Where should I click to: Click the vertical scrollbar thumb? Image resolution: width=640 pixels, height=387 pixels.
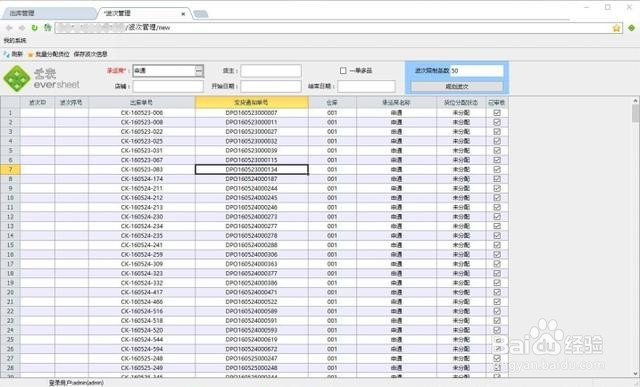point(636,113)
